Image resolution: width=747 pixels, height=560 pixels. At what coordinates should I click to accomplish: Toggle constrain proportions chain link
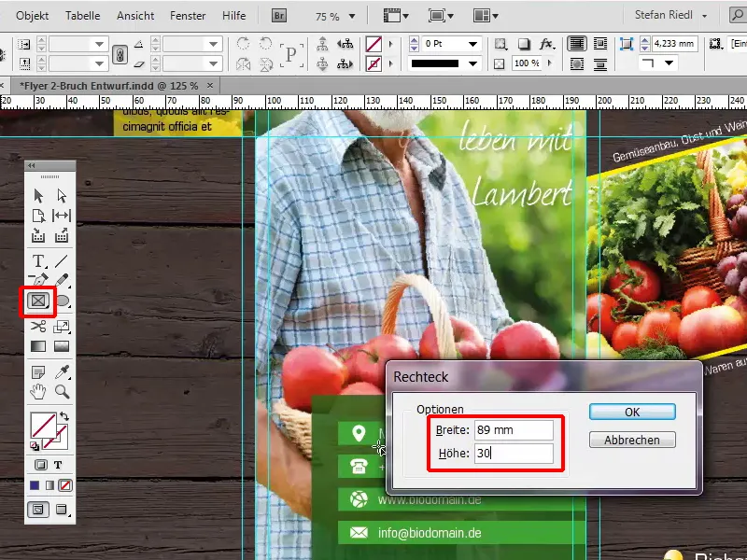coord(120,54)
